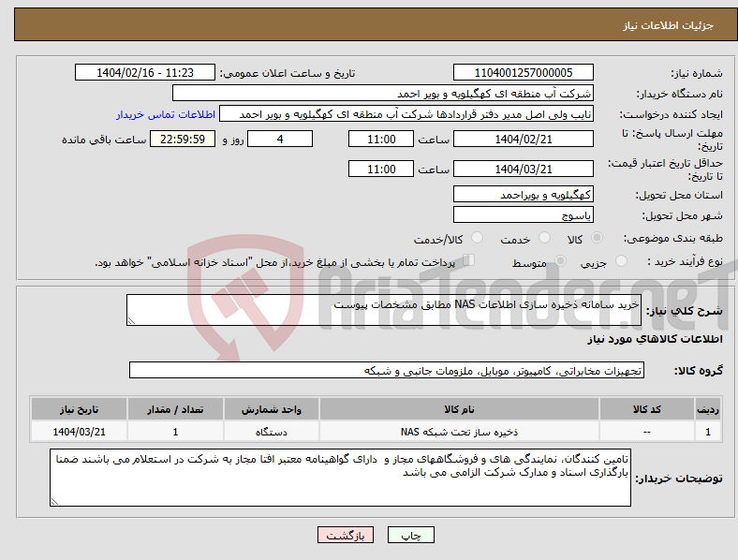Click the اطلاعات کالاهای مورد نیاز section heading
Image resolution: width=738 pixels, height=560 pixels.
pyautogui.click(x=655, y=339)
